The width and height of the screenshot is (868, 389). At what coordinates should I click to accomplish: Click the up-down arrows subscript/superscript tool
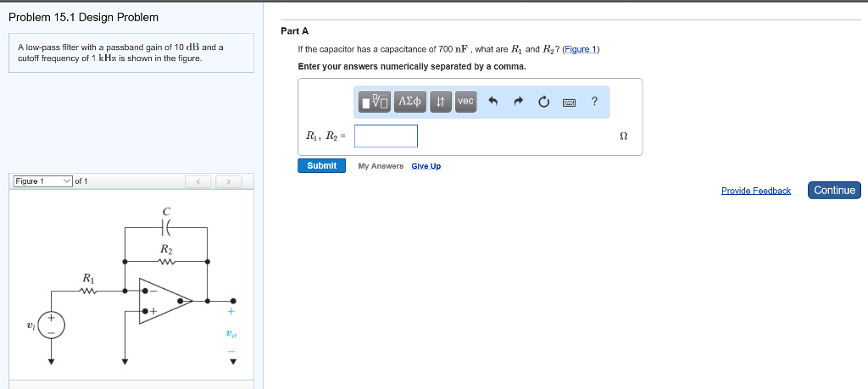(x=440, y=102)
